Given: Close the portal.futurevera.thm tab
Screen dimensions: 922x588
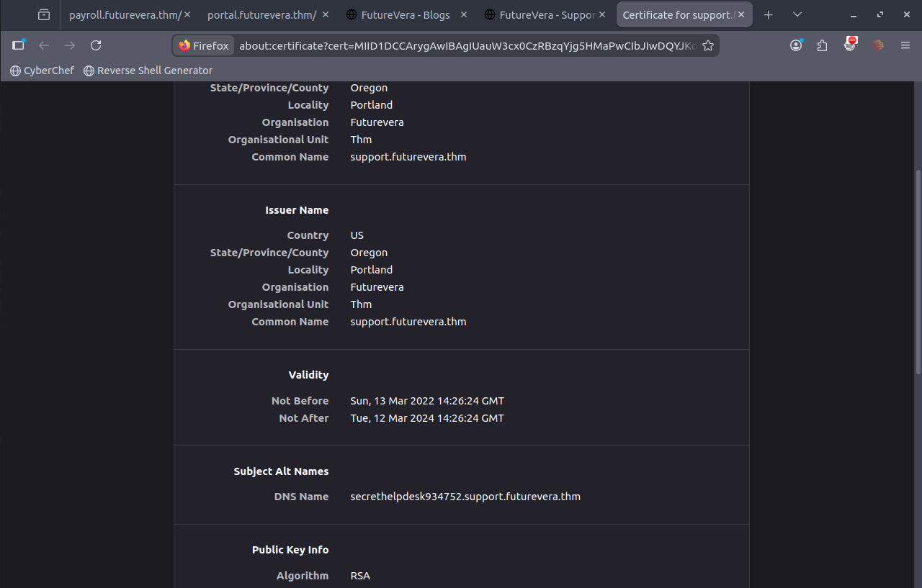Looking at the screenshot, I should (326, 14).
